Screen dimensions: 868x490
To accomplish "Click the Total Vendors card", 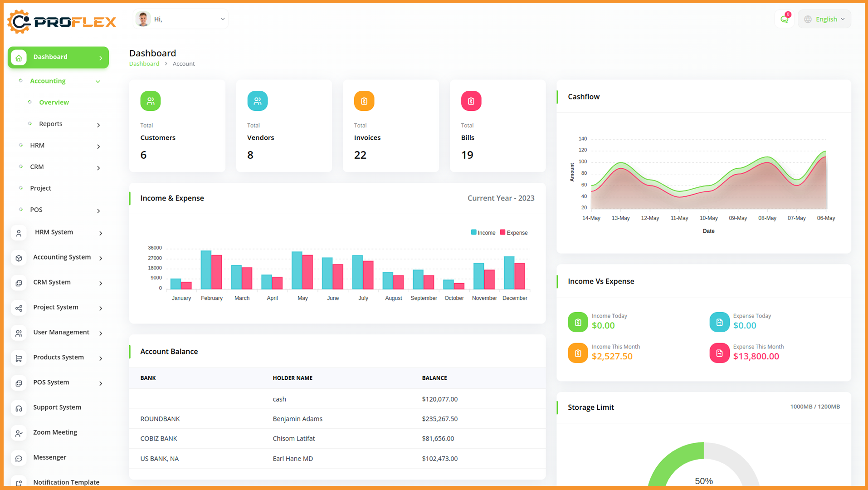I will pos(284,126).
